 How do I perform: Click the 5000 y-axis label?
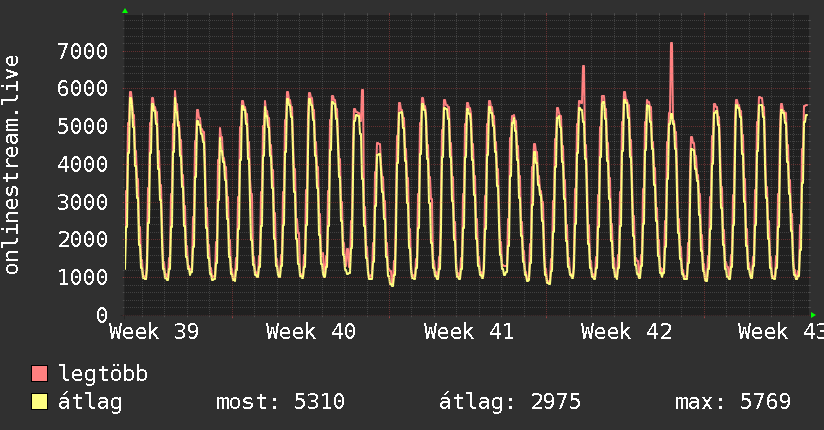click(83, 126)
